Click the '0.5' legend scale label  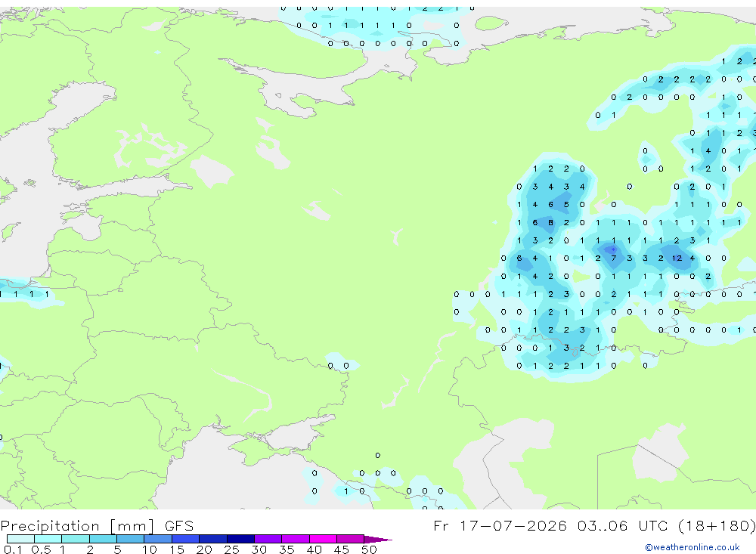(x=41, y=549)
